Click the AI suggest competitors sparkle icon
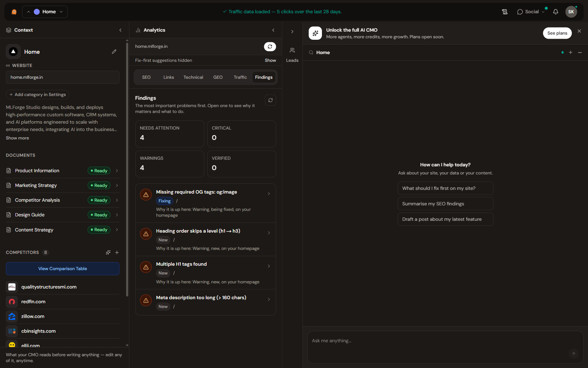The height and width of the screenshot is (368, 588). tap(108, 252)
